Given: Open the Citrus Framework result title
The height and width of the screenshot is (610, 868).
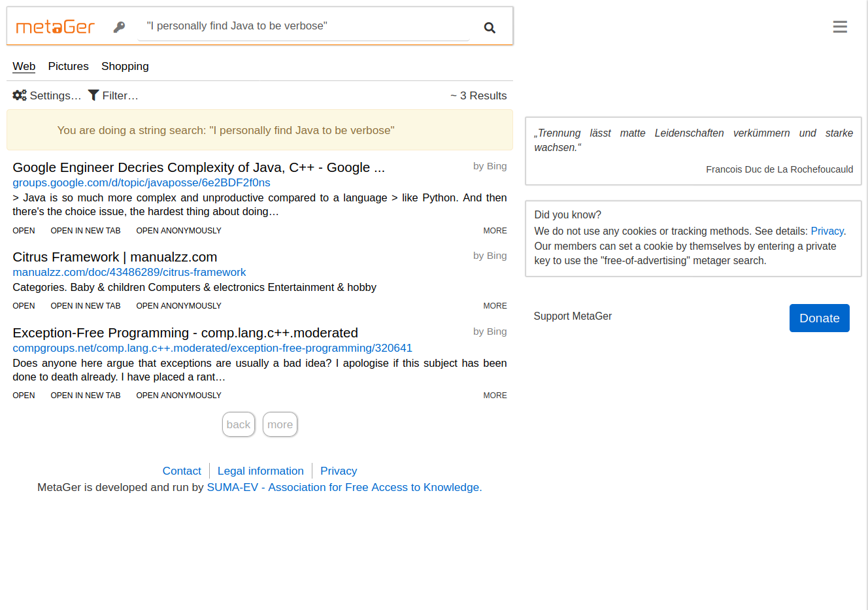Looking at the screenshot, I should pos(115,257).
